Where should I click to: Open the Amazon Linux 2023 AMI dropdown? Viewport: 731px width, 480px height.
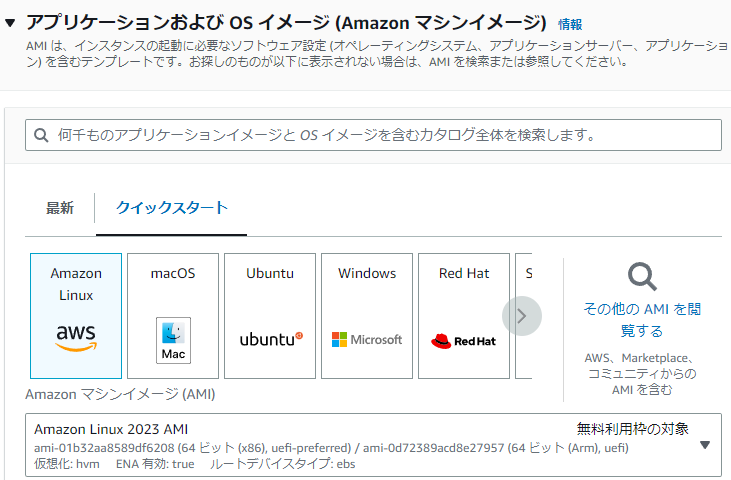704,445
